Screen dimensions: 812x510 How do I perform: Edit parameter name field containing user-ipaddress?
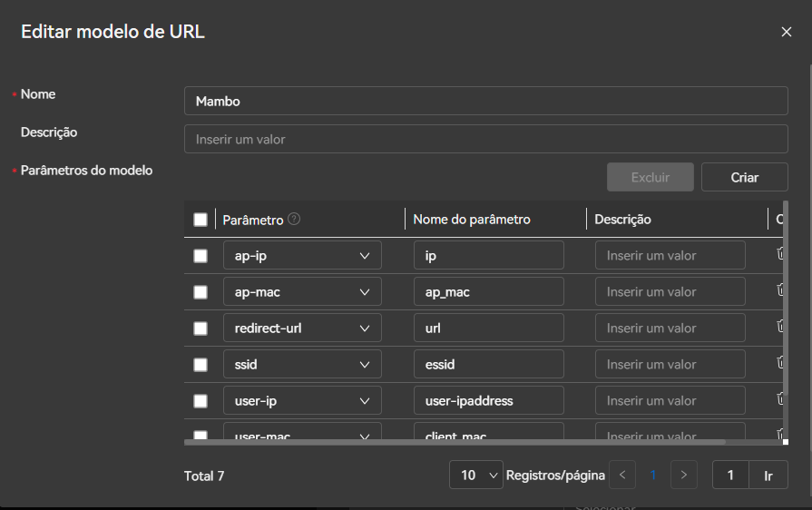pos(488,400)
